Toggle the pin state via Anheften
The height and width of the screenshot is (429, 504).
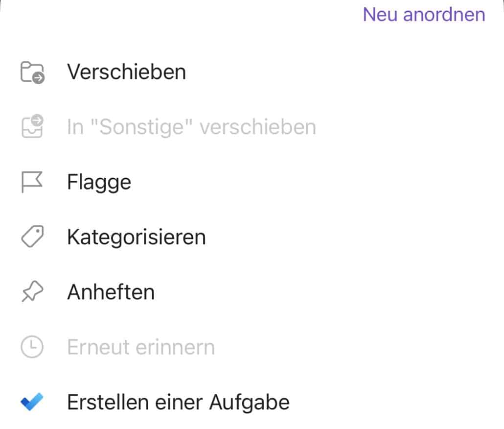111,291
